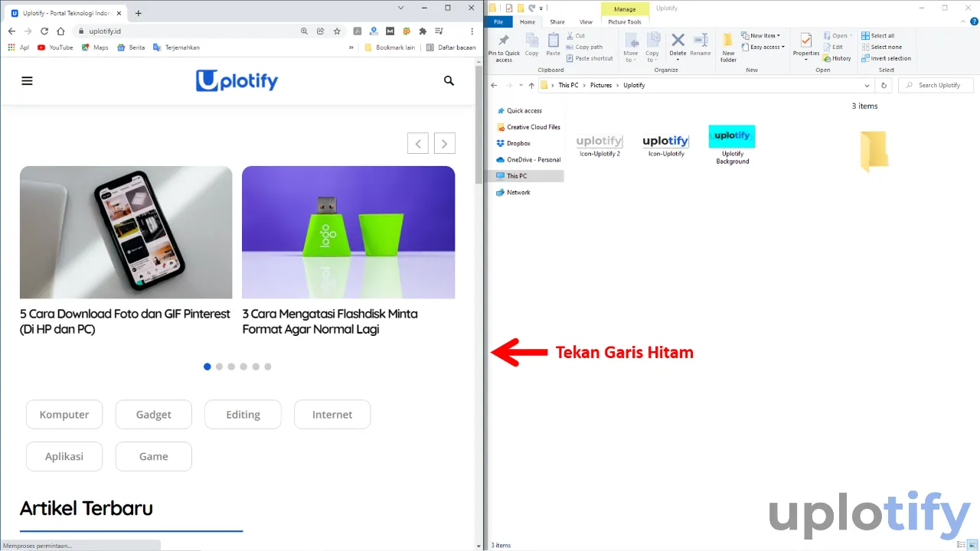The height and width of the screenshot is (551, 980).
Task: Select the last carousel pagination dot
Action: 268,367
